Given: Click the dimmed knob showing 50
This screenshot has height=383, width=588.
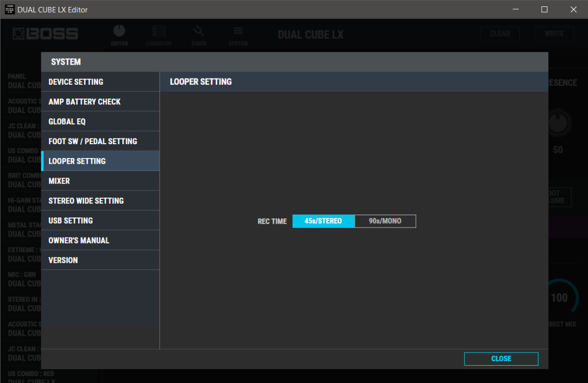Looking at the screenshot, I should point(558,123).
